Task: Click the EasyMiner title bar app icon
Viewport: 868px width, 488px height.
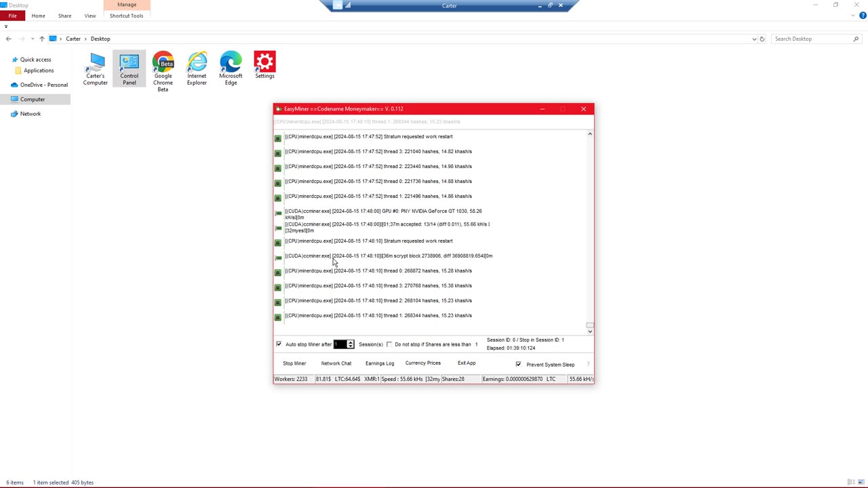Action: (x=279, y=108)
